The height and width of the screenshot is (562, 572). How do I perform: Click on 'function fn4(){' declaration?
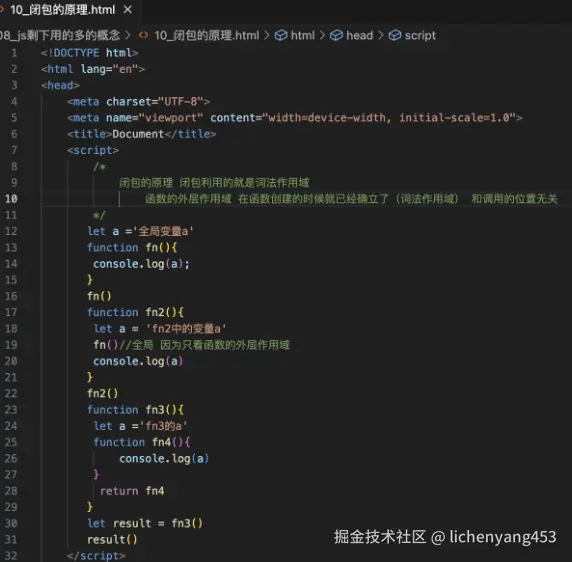click(x=142, y=442)
